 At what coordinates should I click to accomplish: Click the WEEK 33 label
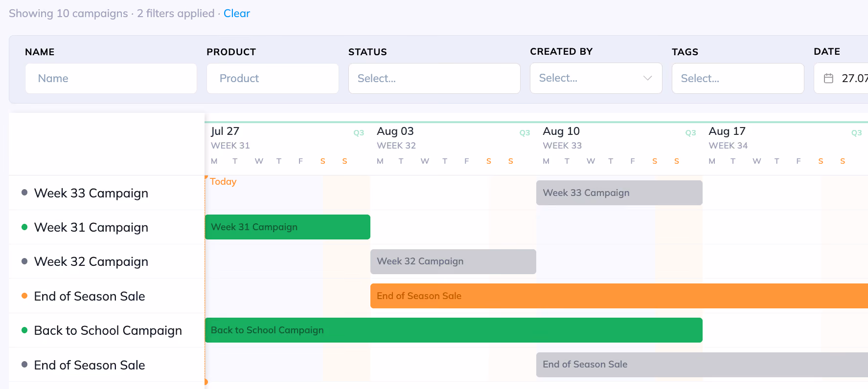click(562, 146)
